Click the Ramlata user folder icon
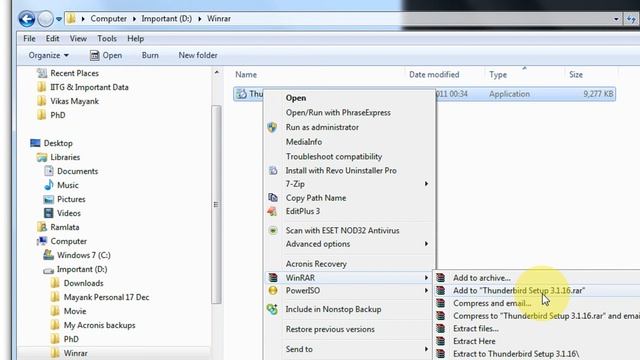This screenshot has height=360, width=640. coord(42,227)
